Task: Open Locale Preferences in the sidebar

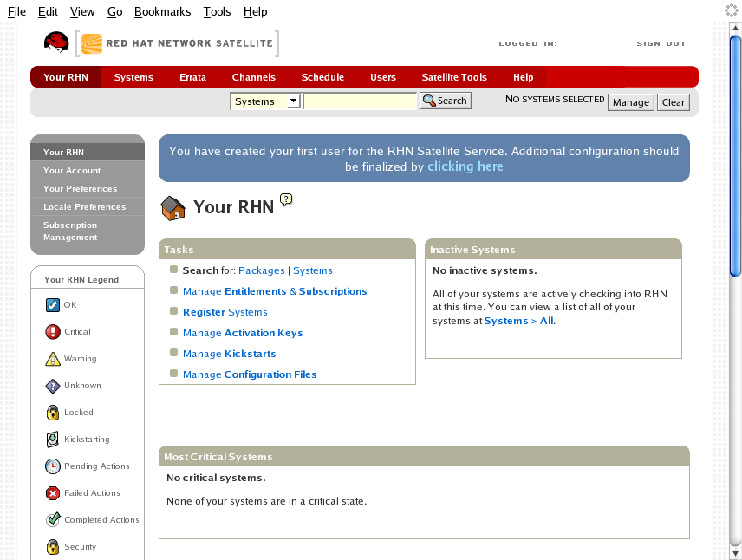Action: click(88, 207)
